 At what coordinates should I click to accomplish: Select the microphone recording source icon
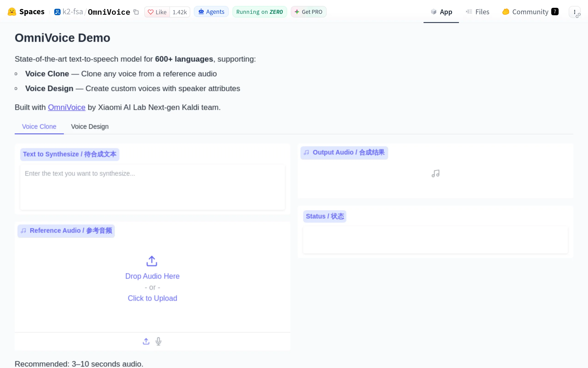pyautogui.click(x=158, y=341)
